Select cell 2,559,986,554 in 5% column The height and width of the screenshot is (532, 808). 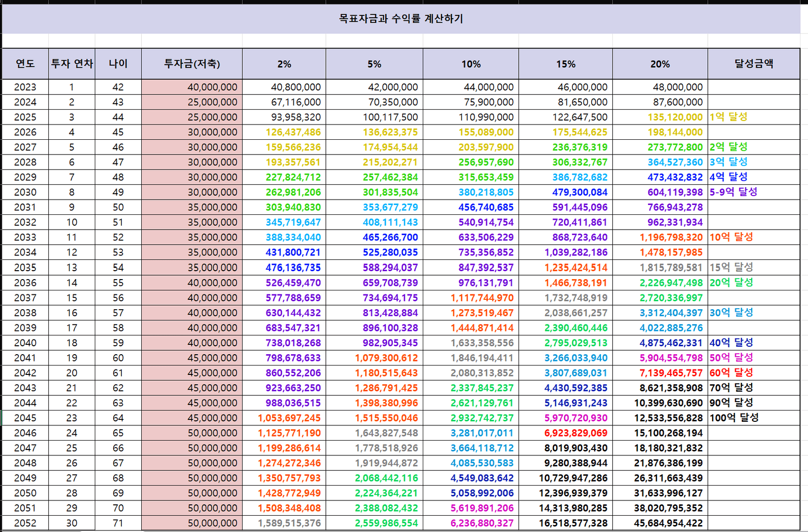(x=374, y=523)
